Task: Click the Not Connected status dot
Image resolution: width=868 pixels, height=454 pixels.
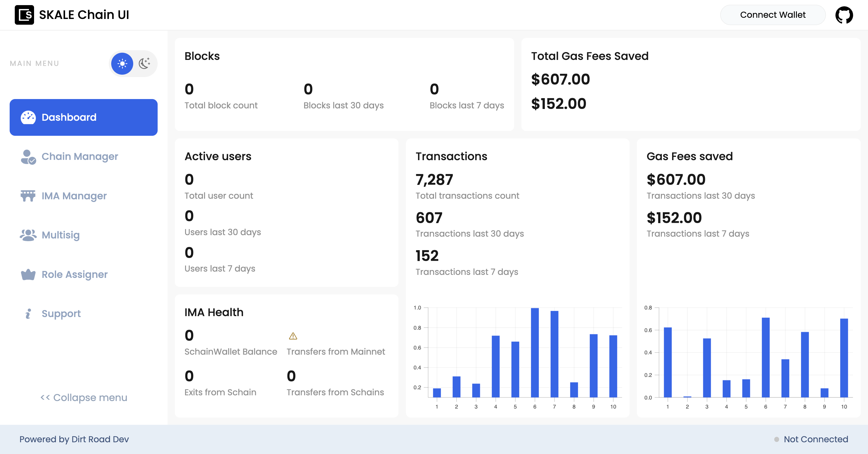Action: 776,439
